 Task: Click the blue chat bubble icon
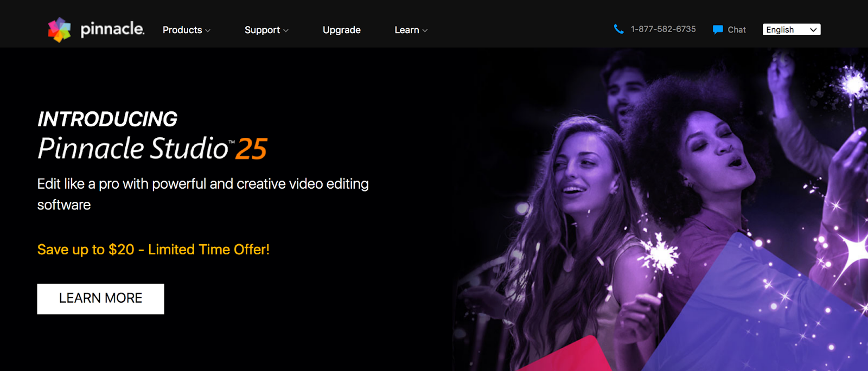point(718,30)
